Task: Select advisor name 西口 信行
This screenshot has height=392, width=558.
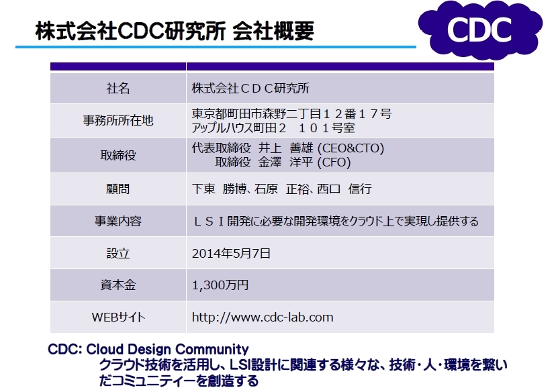Action: 344,189
